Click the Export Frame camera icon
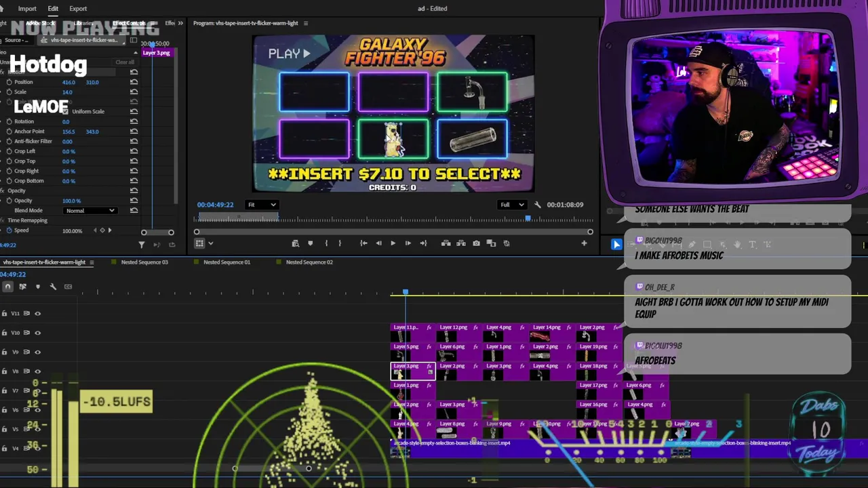 click(476, 243)
